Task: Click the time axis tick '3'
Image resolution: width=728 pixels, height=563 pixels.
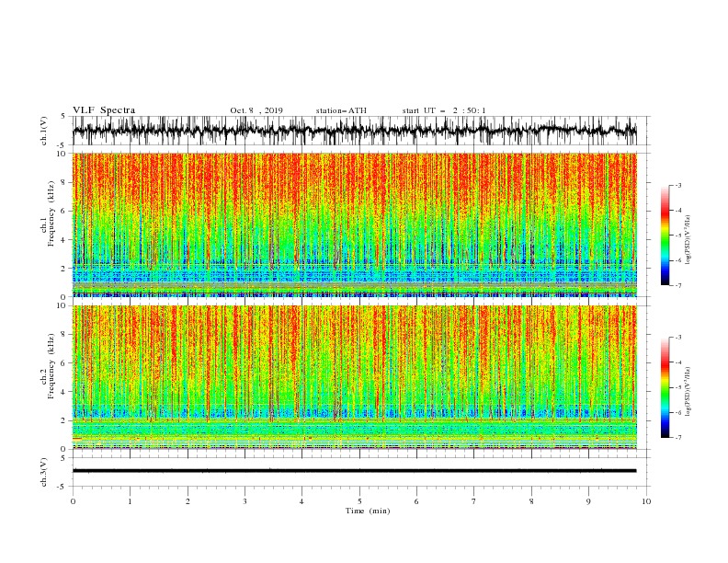Action: click(x=245, y=501)
